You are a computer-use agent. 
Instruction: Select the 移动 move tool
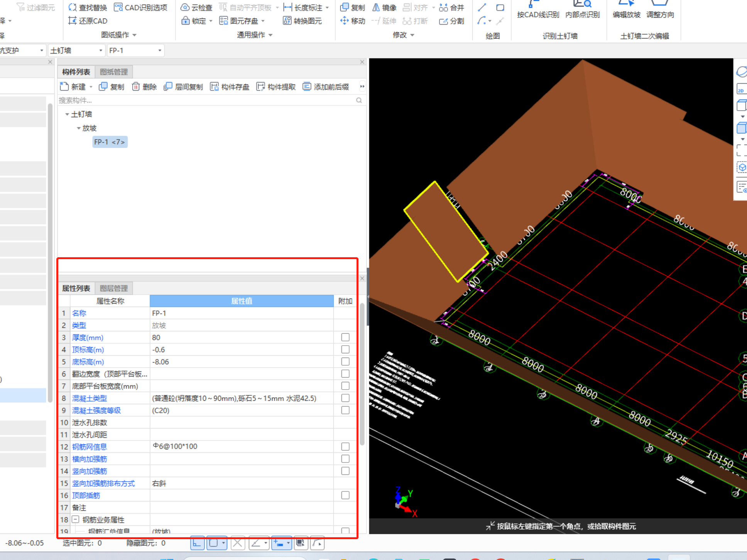point(353,21)
